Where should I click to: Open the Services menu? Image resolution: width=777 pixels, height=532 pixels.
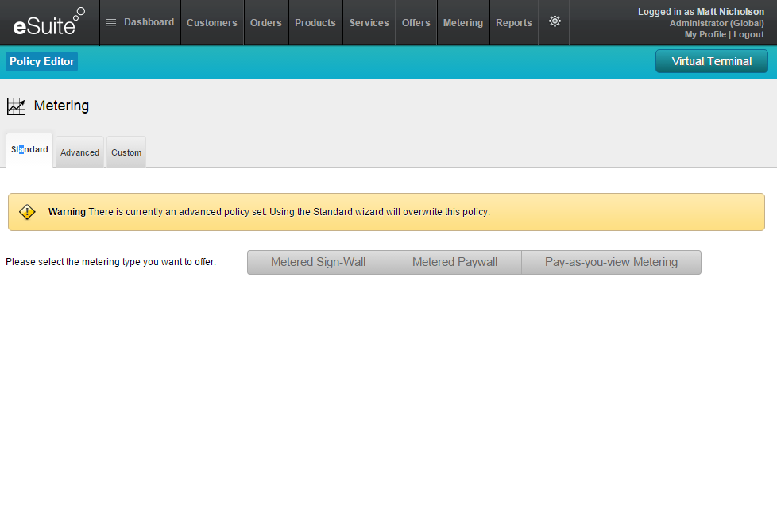point(369,23)
